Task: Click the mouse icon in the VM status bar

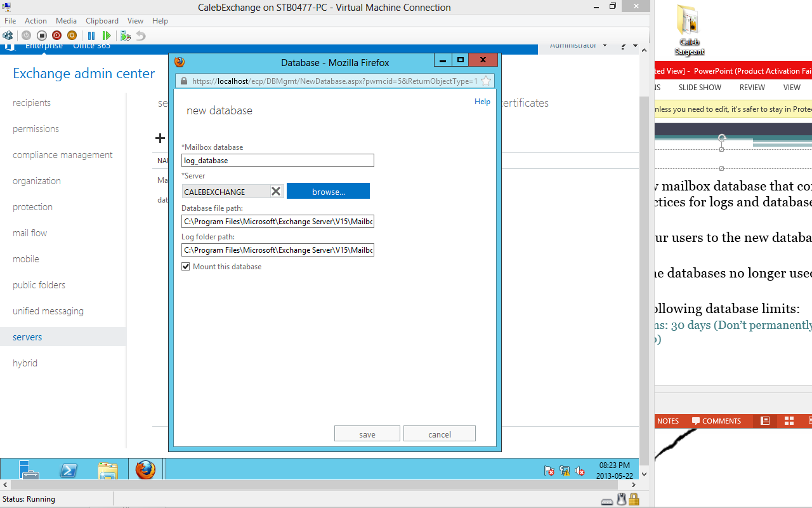Action: click(x=622, y=499)
